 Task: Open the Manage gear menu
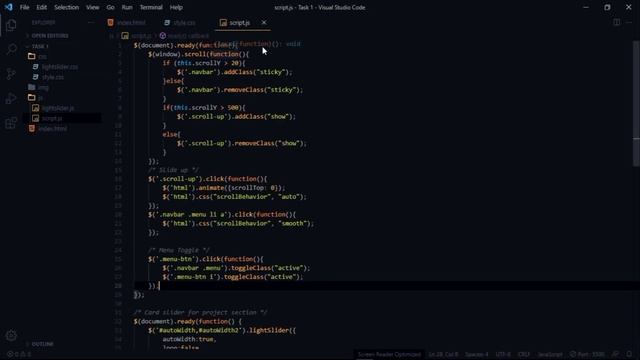pyautogui.click(x=11, y=336)
